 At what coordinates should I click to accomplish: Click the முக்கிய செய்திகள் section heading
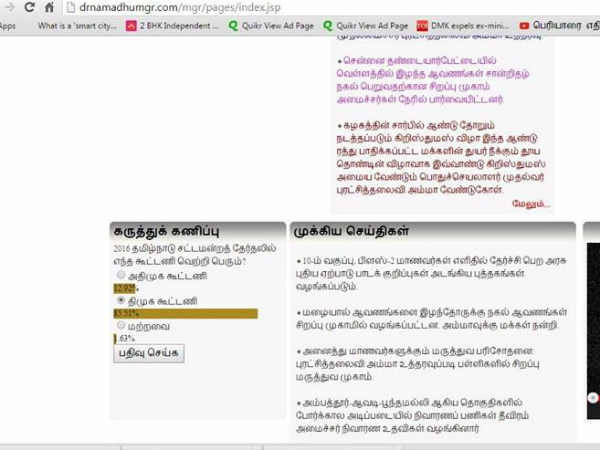click(x=351, y=230)
